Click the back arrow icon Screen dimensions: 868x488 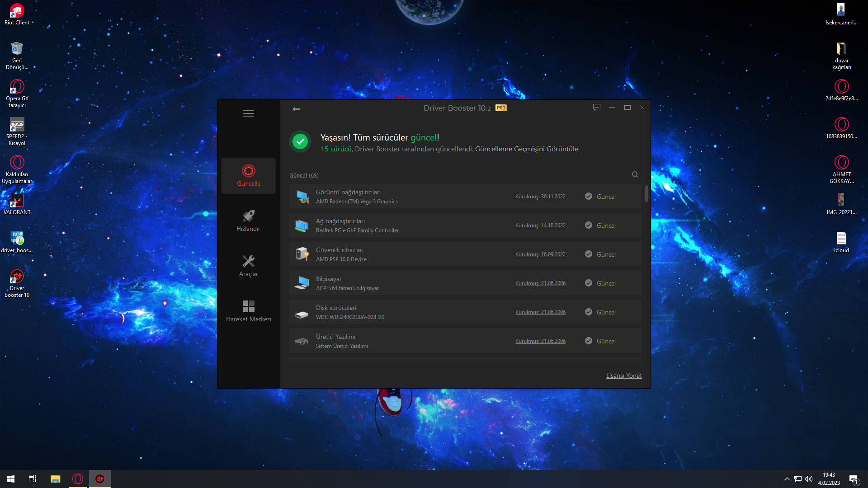296,109
